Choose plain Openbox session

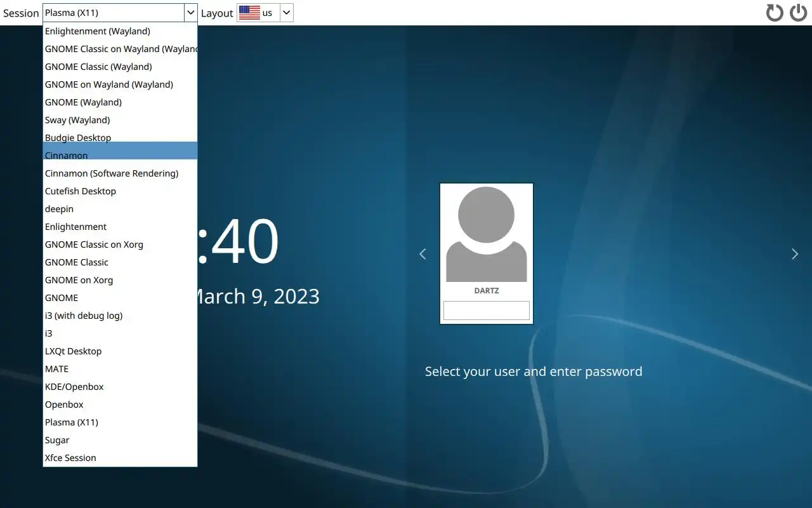click(x=120, y=404)
